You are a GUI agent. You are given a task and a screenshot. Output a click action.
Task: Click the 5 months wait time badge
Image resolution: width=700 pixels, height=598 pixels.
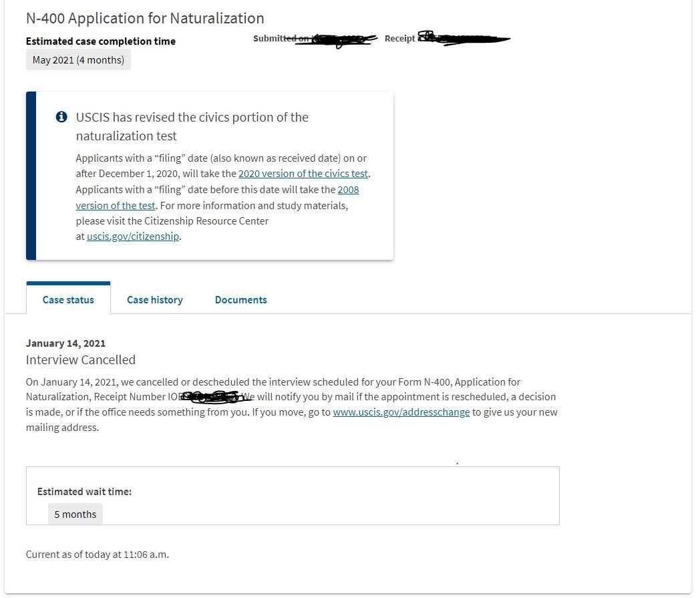tap(75, 514)
